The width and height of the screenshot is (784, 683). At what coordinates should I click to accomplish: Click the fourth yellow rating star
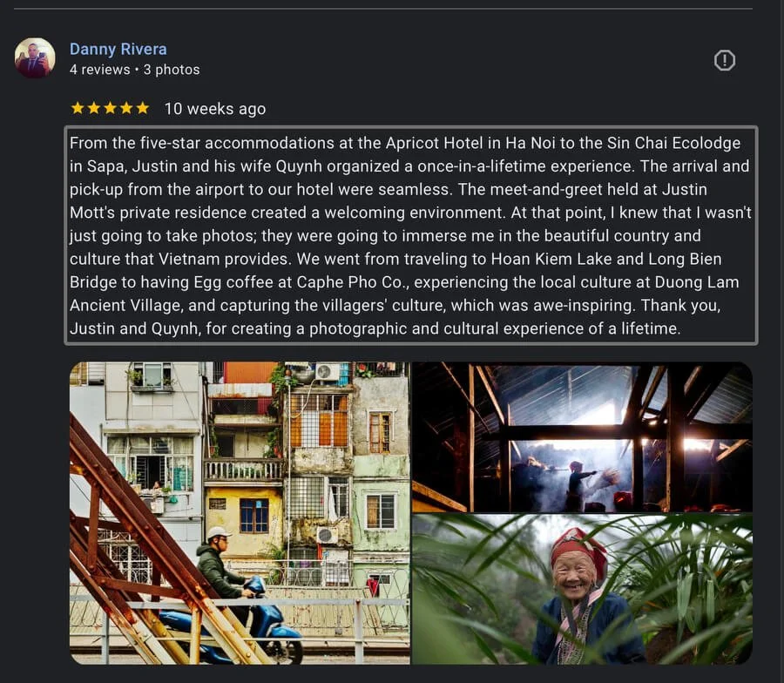pos(126,108)
